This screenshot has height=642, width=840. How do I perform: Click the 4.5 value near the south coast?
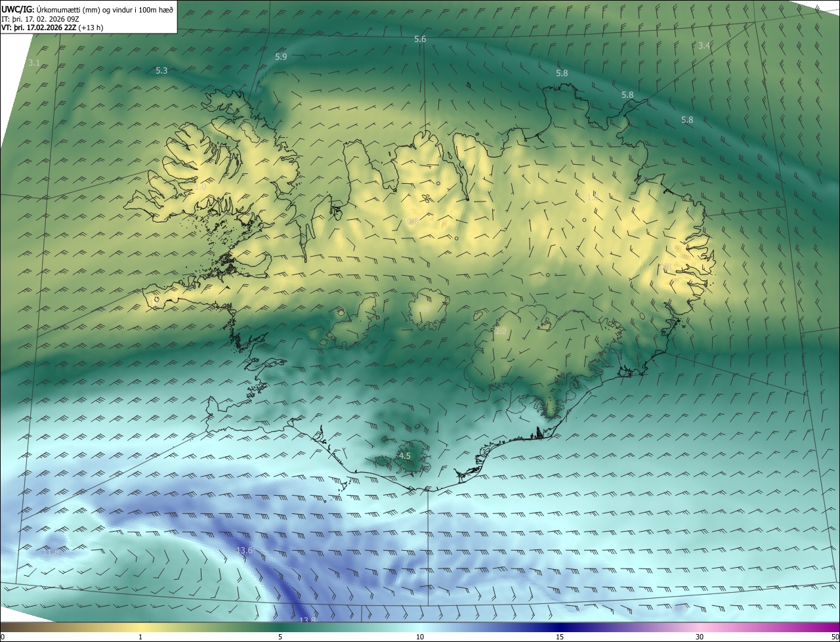pos(405,456)
